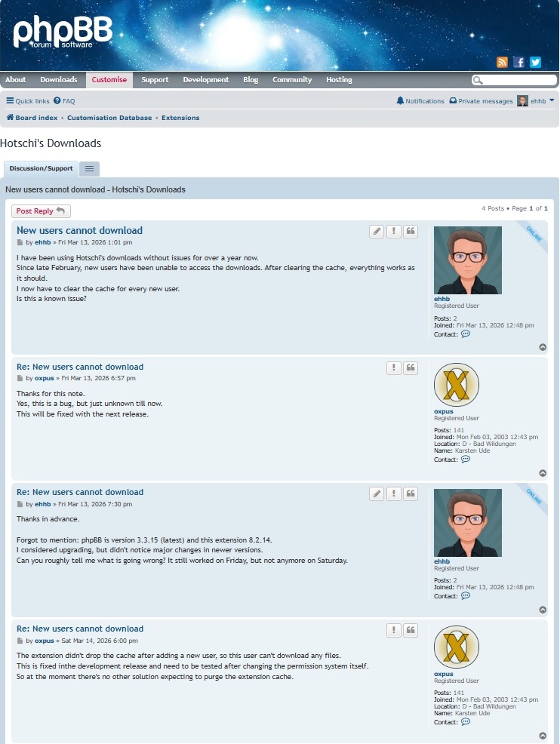Screen dimensions: 560x744
Task: Select the Discussion/Support tab
Action: tap(41, 169)
